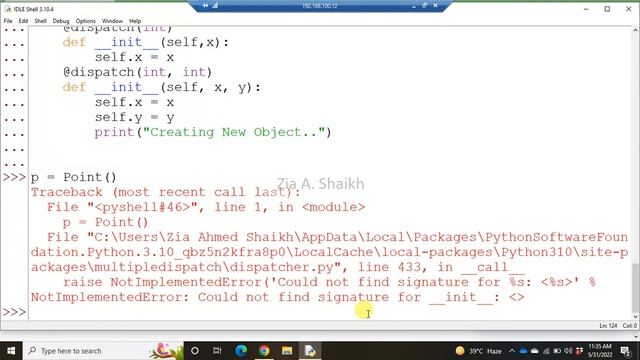Image resolution: width=640 pixels, height=360 pixels.
Task: Click the '@dispatch(int, int)' decorator line
Action: click(x=137, y=72)
